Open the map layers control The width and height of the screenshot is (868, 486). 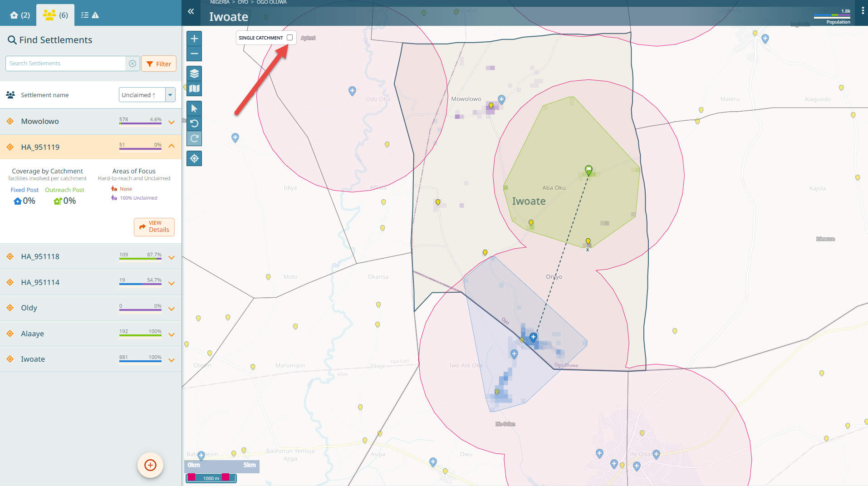tap(194, 73)
